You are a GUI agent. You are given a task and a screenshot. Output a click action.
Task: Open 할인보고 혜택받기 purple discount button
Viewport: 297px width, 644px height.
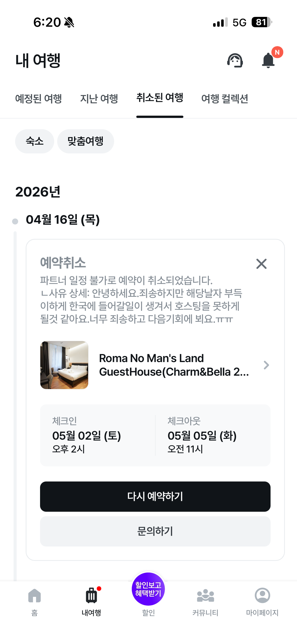(x=148, y=589)
